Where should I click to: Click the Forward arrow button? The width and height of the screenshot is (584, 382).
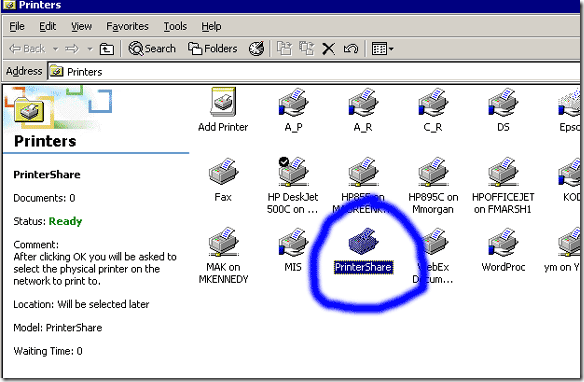click(x=72, y=49)
